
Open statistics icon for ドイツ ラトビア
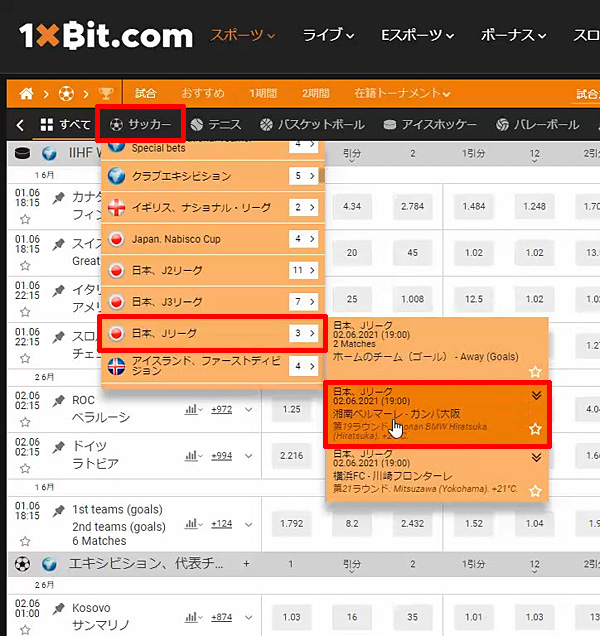coord(194,456)
